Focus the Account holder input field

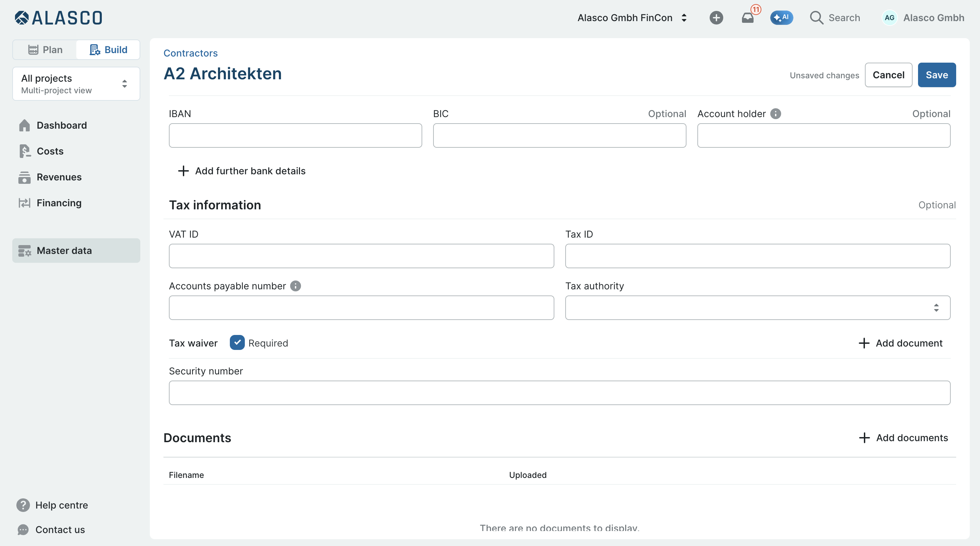coord(824,136)
